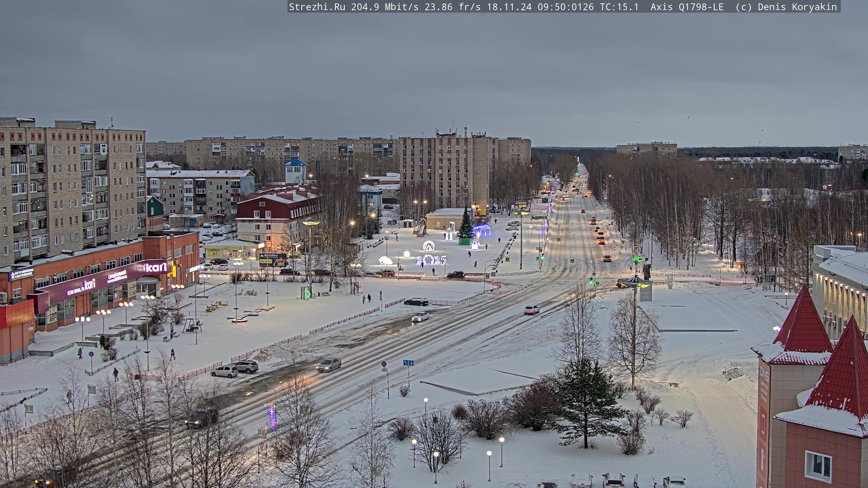
Task: Click the "(c) Denis Koryakin" credit text
Action: (x=786, y=7)
